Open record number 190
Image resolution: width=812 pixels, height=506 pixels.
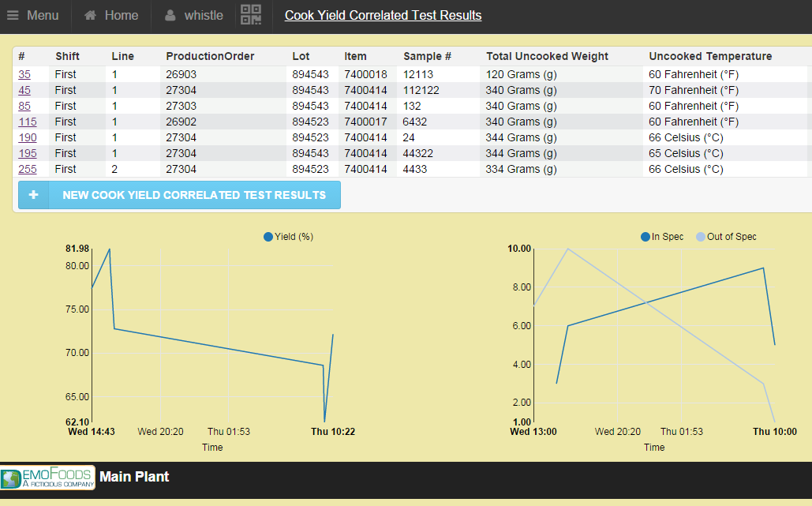pyautogui.click(x=28, y=137)
